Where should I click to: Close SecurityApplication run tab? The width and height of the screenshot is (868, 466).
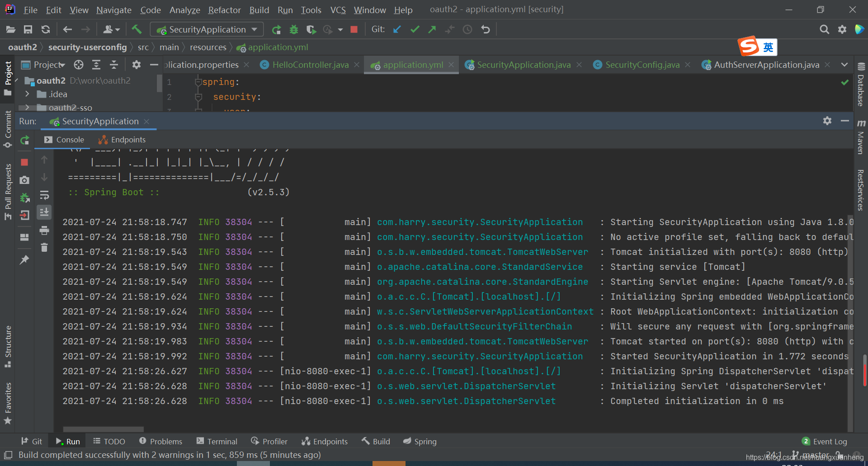146,122
